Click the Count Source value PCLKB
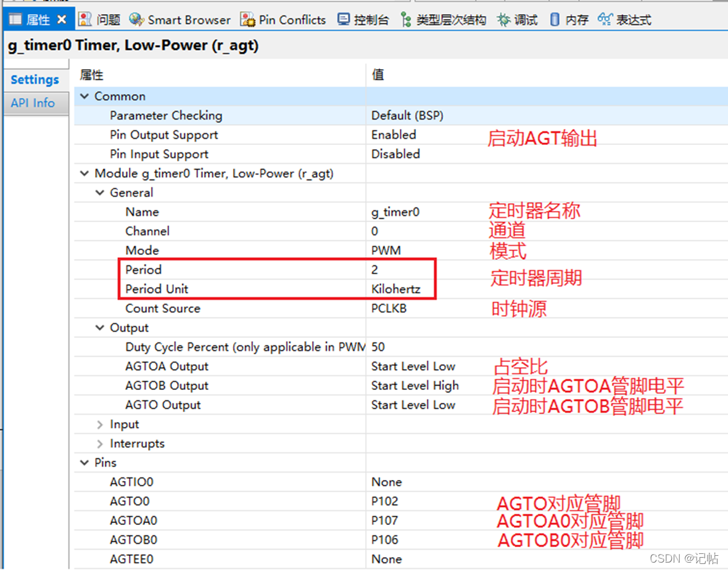 point(389,308)
